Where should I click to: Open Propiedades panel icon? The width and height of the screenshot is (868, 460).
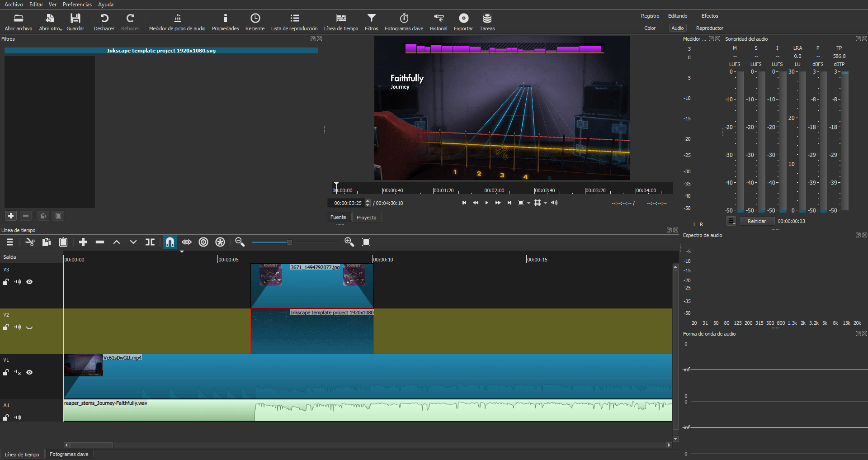(x=225, y=22)
